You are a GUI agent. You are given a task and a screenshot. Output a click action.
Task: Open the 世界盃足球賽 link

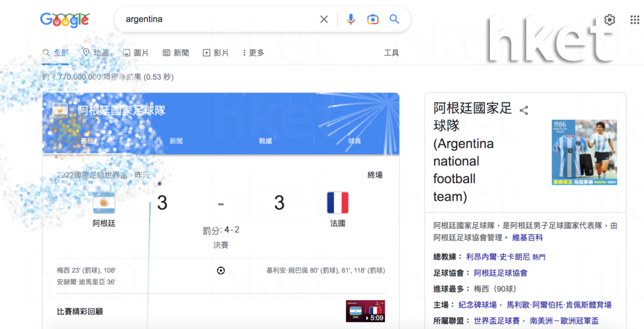(497, 320)
